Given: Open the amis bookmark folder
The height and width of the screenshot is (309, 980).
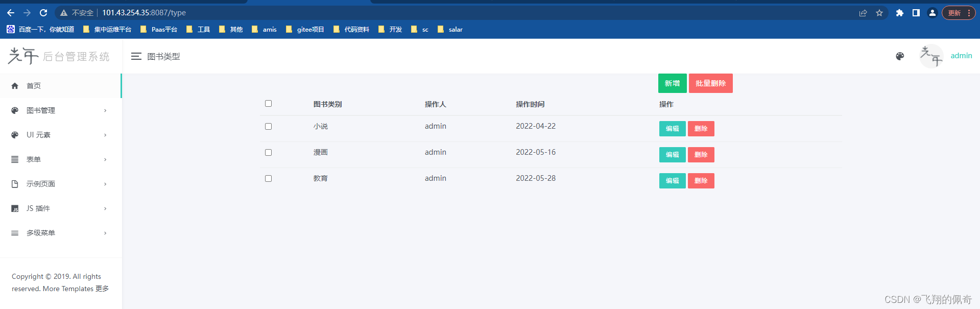Looking at the screenshot, I should [264, 30].
